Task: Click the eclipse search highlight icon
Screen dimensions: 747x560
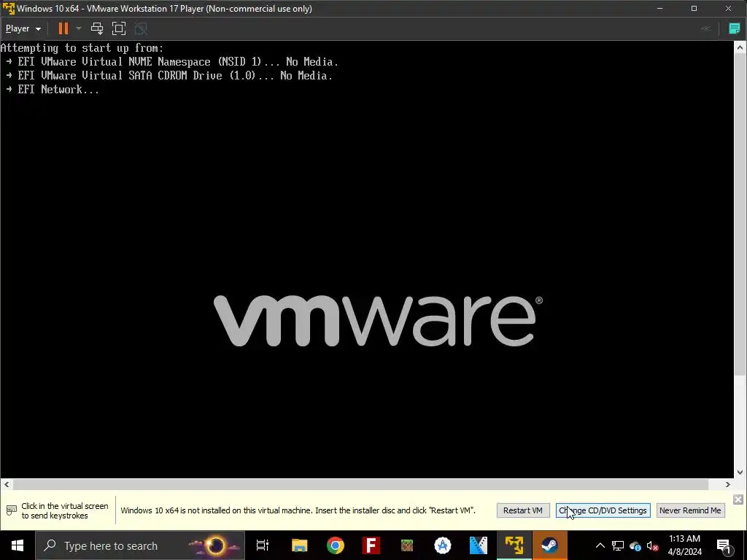Action: coord(215,545)
